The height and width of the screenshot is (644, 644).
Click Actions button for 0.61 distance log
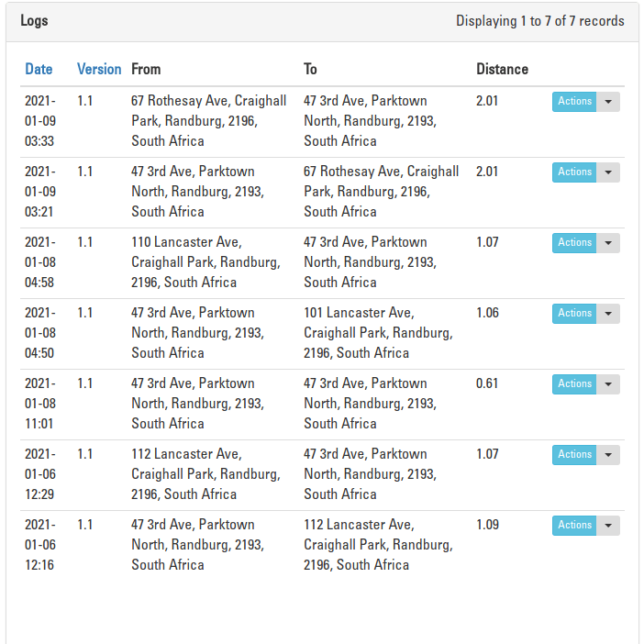(574, 384)
